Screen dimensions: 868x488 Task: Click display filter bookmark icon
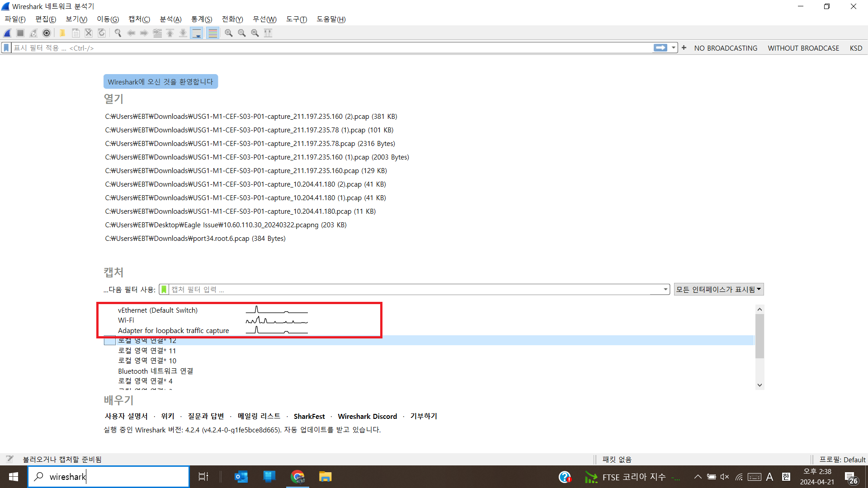[6, 48]
